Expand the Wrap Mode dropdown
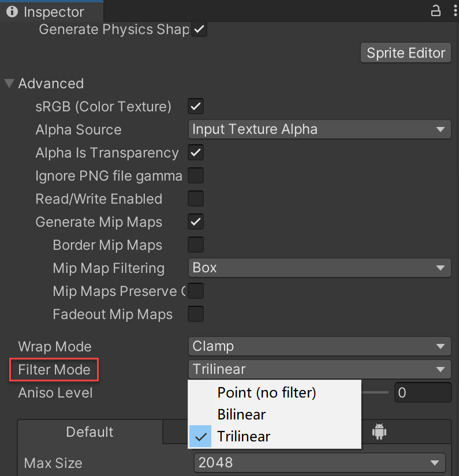Screen dimensions: 459x476 coord(319,346)
